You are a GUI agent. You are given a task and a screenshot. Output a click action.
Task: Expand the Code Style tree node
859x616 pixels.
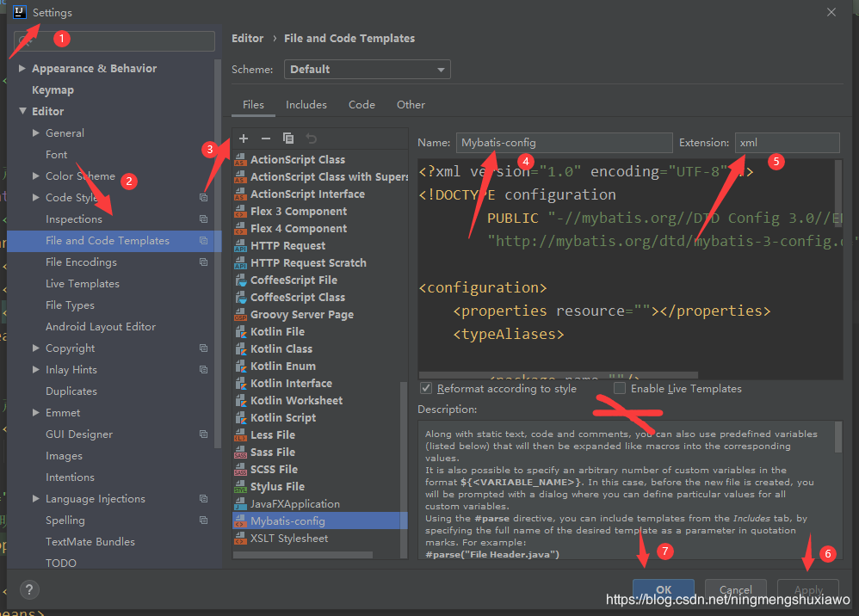click(x=36, y=198)
